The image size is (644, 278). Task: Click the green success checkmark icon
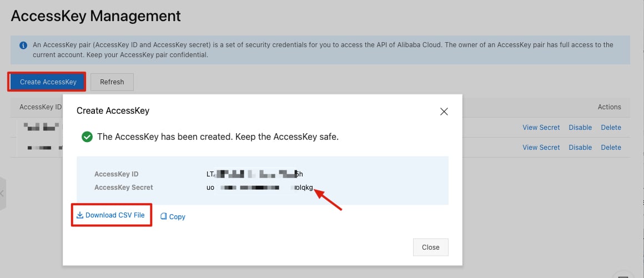87,137
